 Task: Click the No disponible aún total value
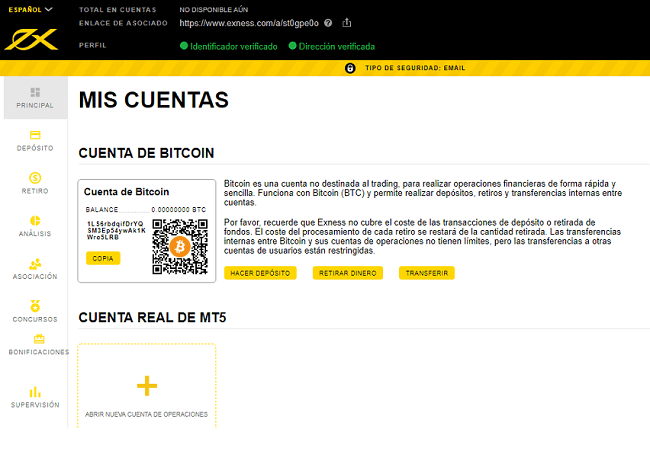[x=214, y=10]
